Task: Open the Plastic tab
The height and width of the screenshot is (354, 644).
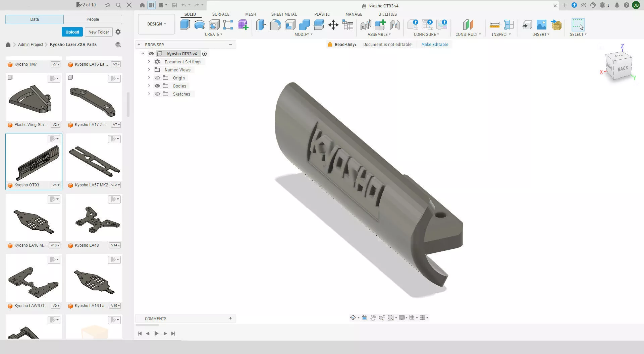Action: pos(322,14)
